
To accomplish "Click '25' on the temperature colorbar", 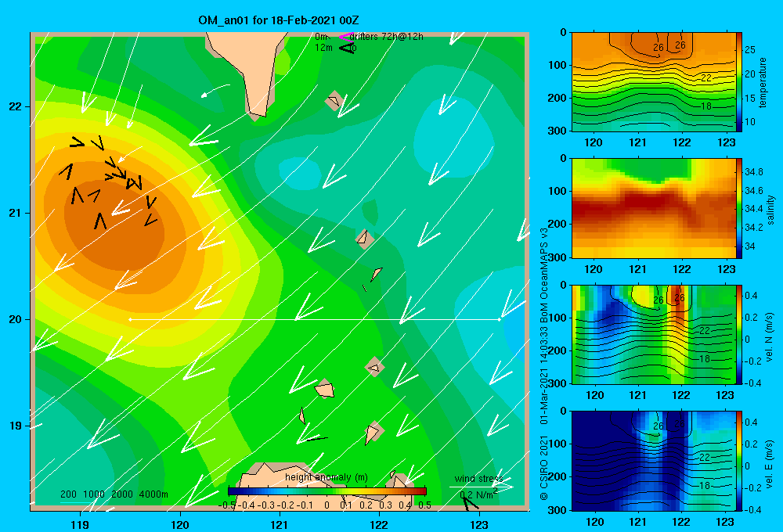I will pyautogui.click(x=750, y=50).
